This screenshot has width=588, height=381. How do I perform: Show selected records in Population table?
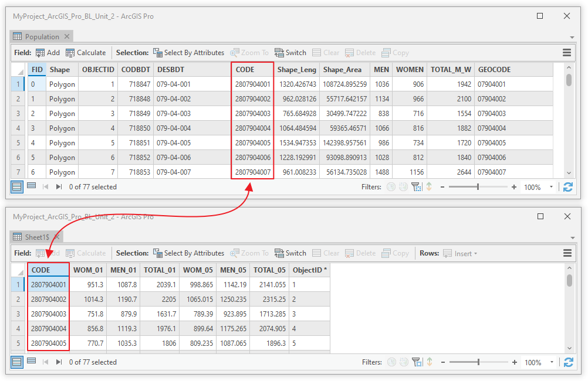[x=32, y=186]
